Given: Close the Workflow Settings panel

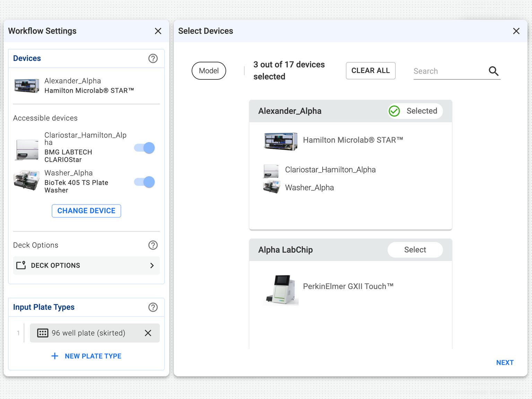Looking at the screenshot, I should [x=158, y=31].
